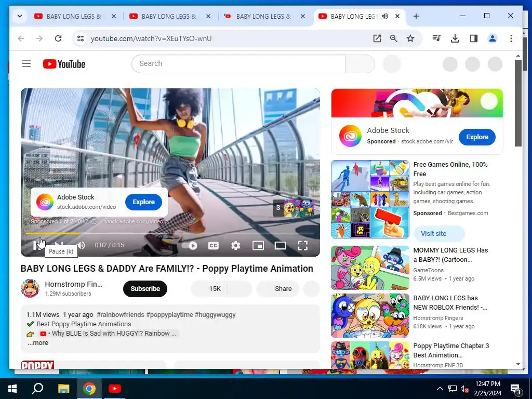Expand the tab search dropdown arrow
The height and width of the screenshot is (399, 532).
[20, 16]
